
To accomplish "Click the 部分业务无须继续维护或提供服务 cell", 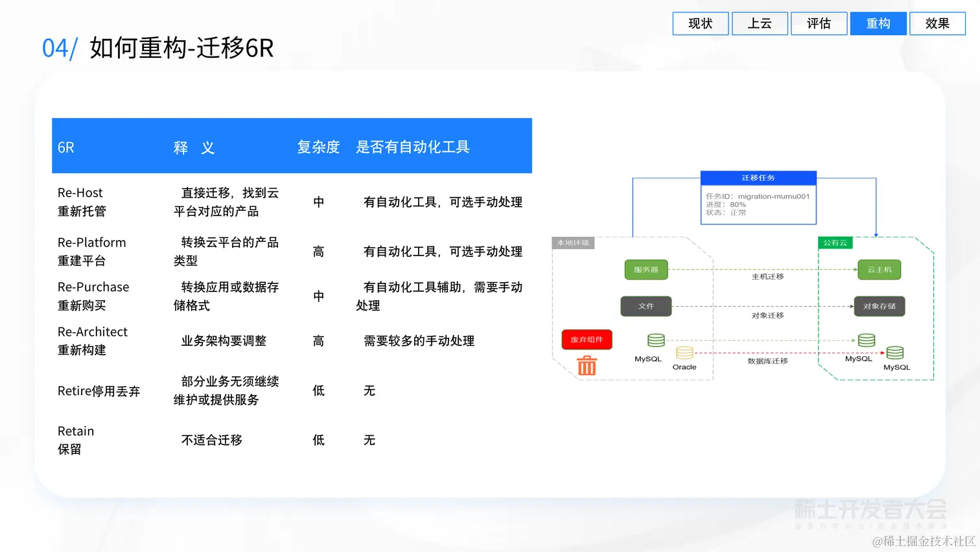I will pos(226,390).
